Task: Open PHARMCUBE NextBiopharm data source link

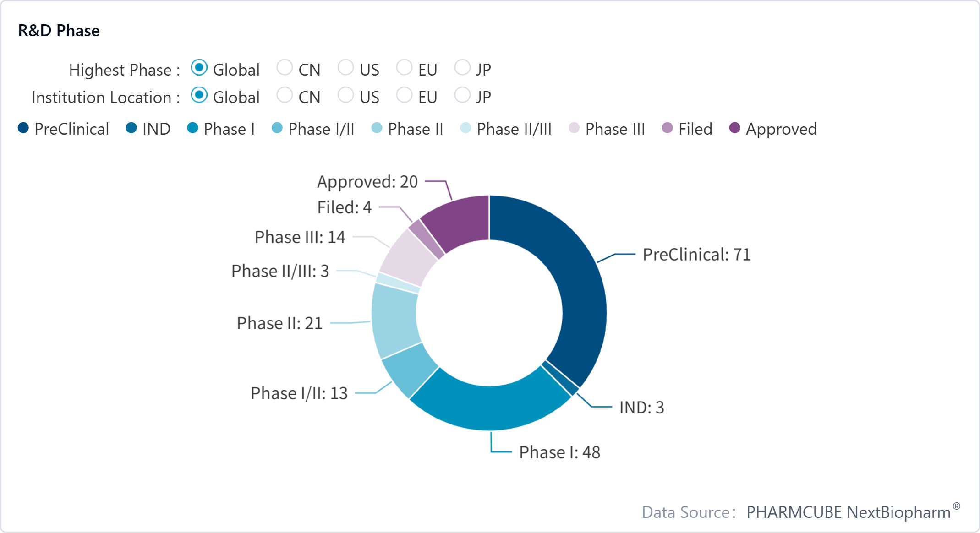Action: (848, 512)
